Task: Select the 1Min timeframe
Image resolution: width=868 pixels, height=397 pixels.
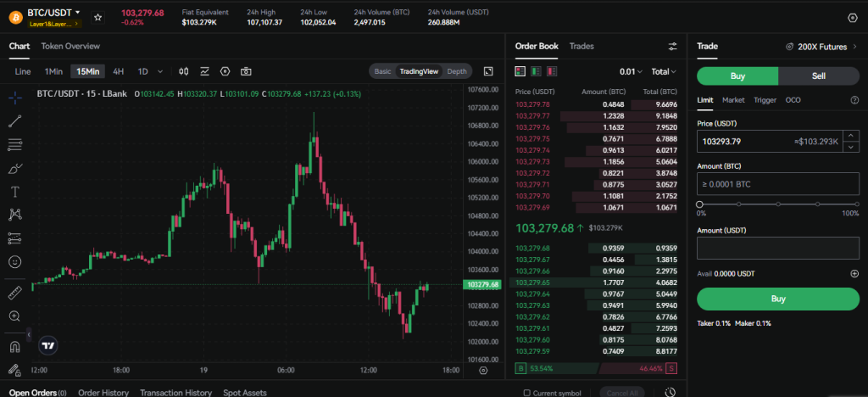Action: pos(53,71)
